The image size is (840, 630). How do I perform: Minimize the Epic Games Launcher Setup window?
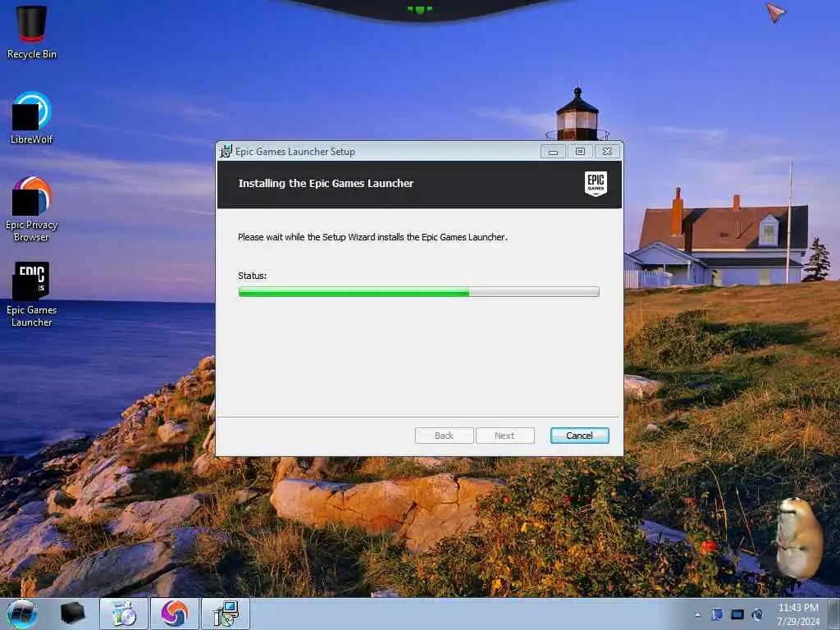(x=553, y=152)
